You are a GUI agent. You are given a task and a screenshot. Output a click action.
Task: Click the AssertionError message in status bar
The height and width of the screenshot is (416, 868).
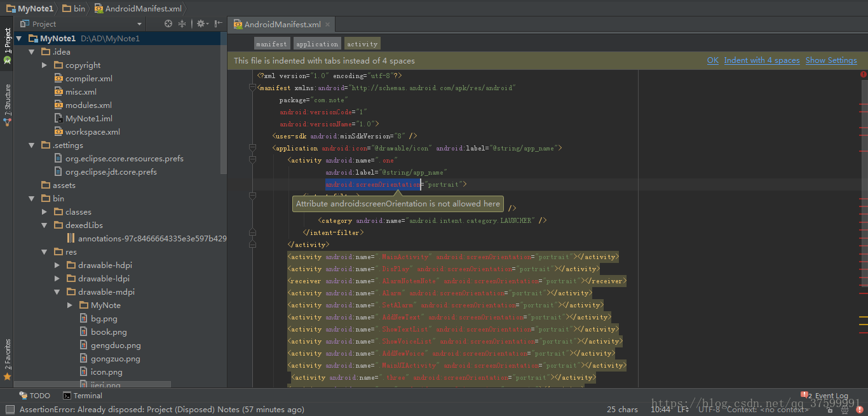coord(161,410)
